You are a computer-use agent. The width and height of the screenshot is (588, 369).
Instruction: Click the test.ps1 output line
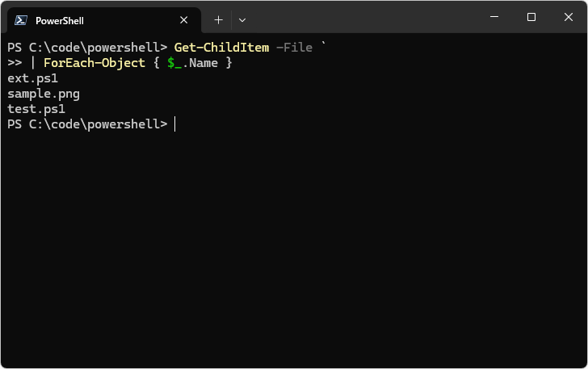[x=36, y=109]
